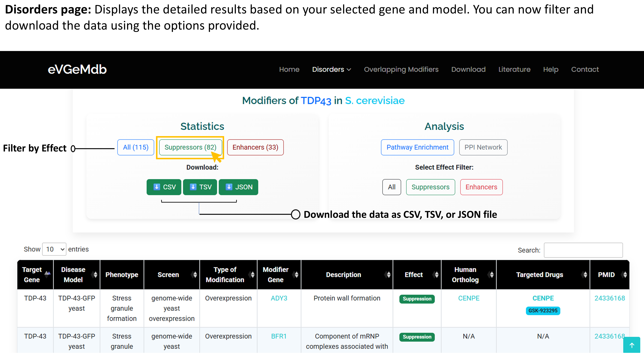Image resolution: width=644 pixels, height=362 pixels.
Task: Go to the Literature page
Action: (514, 70)
